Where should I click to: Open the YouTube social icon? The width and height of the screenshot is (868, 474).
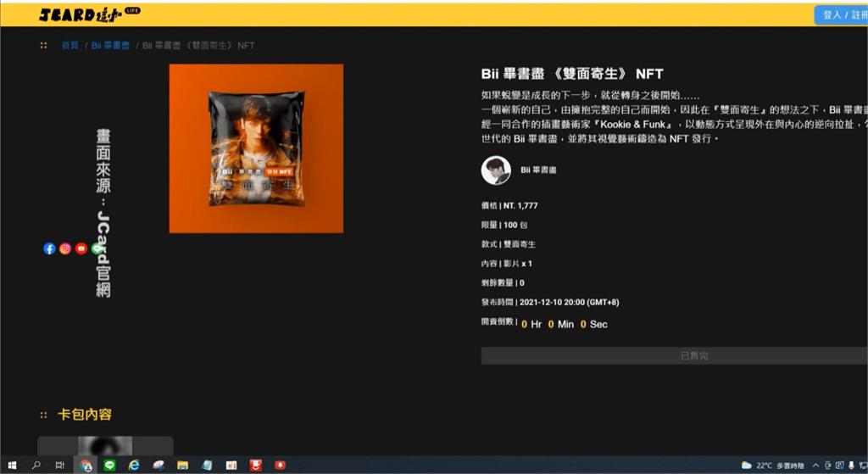pyautogui.click(x=81, y=248)
